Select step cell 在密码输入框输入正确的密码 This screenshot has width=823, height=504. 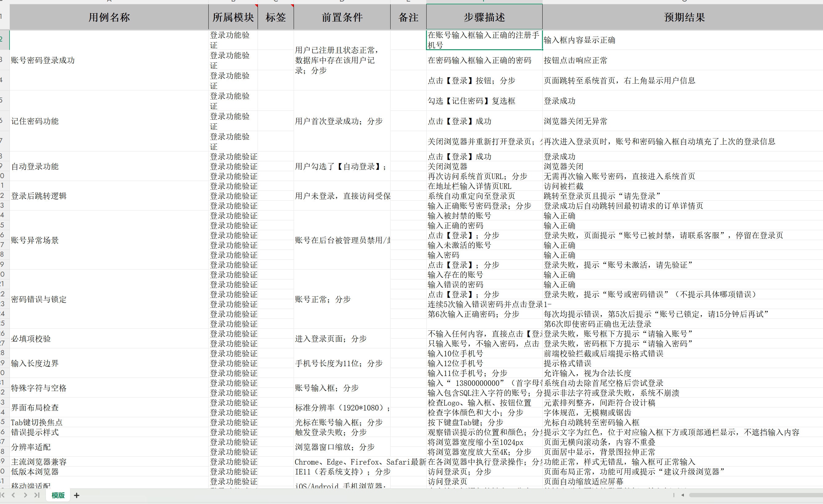coord(484,60)
